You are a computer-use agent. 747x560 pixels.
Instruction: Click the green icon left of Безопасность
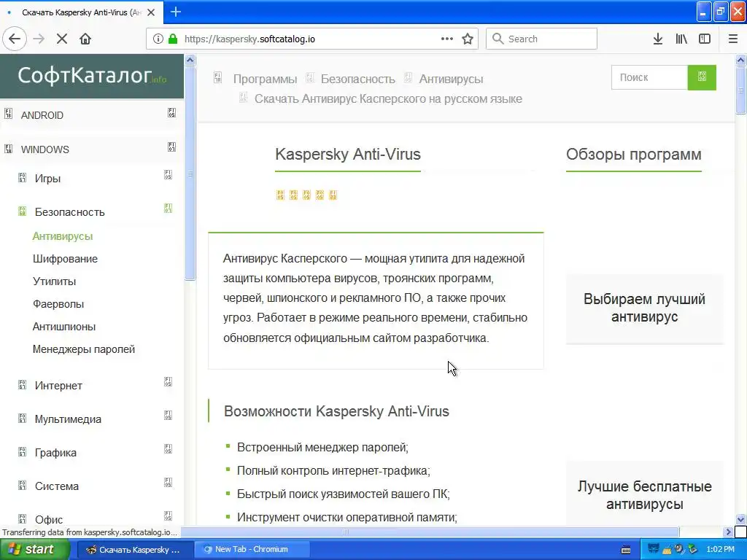click(22, 211)
